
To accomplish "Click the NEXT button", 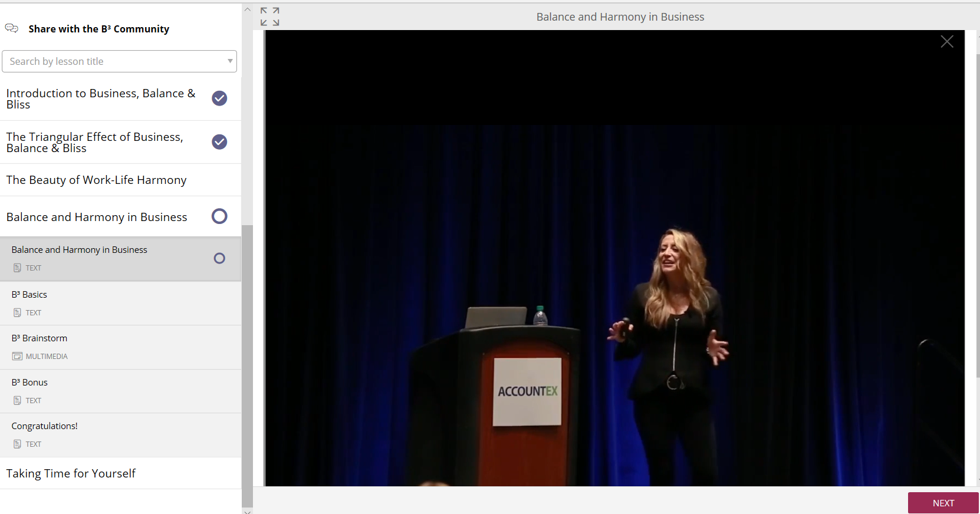I will tap(943, 503).
